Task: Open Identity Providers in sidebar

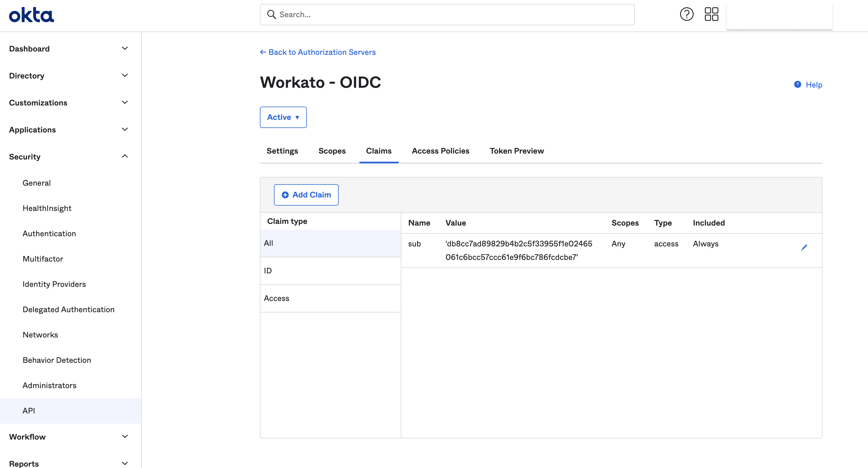Action: click(x=54, y=284)
